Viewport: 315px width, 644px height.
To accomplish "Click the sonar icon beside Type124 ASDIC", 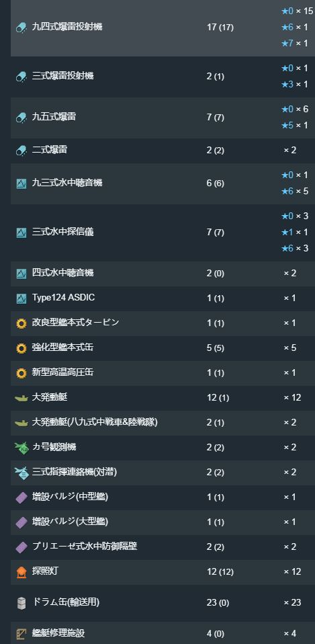I will (x=21, y=298).
